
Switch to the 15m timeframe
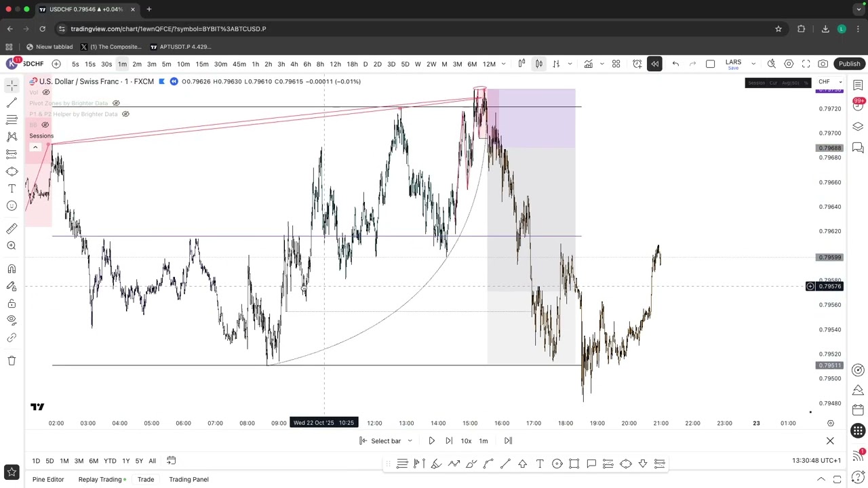[x=202, y=64]
